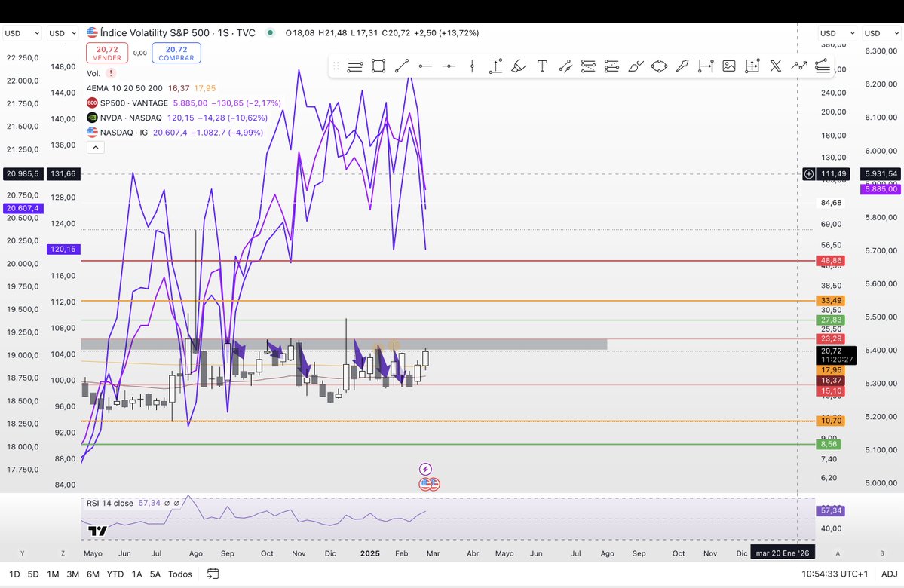Click the Vol. warning exclamation icon
The width and height of the screenshot is (904, 588).
click(111, 73)
